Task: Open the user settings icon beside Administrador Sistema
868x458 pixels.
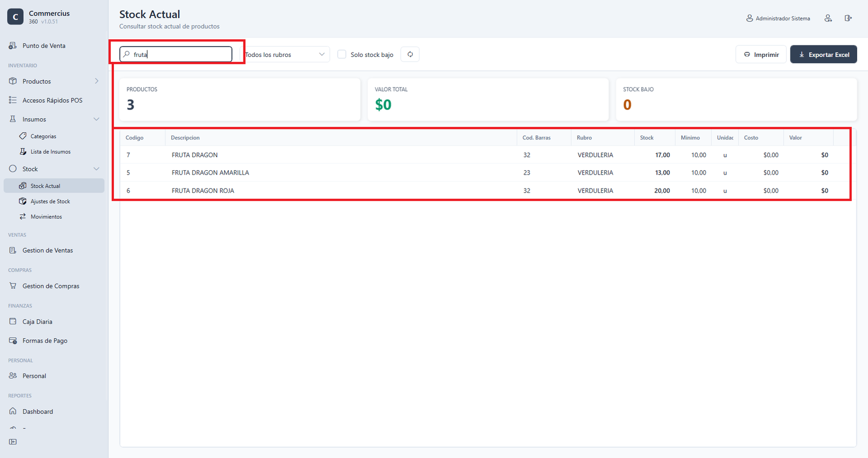Action: click(x=828, y=18)
